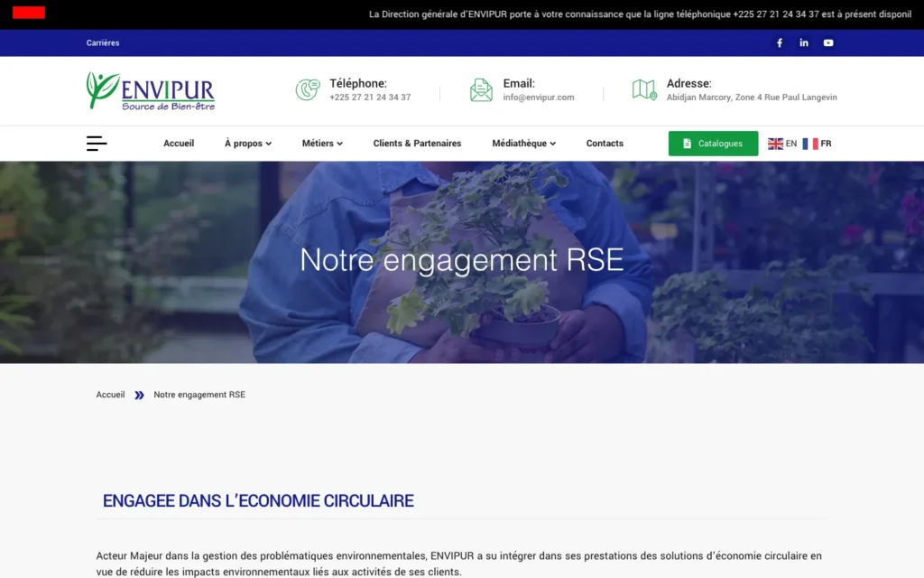The width and height of the screenshot is (924, 578).
Task: Click the Téléphone: label
Action: 357,83
